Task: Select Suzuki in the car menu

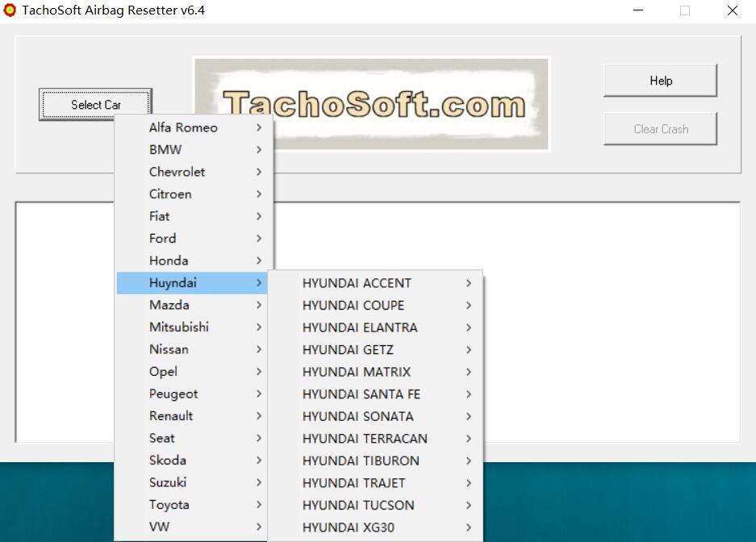Action: (192, 482)
